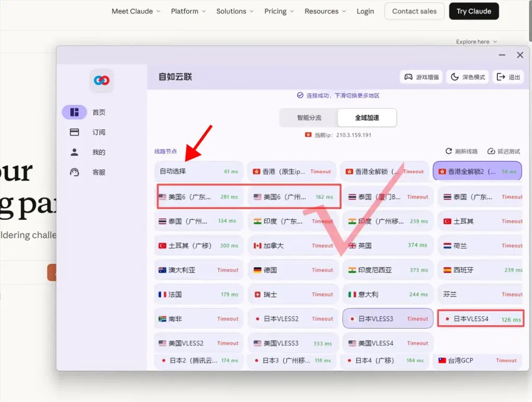Click the 自如云联 app logo
The image size is (532, 402).
(101, 81)
